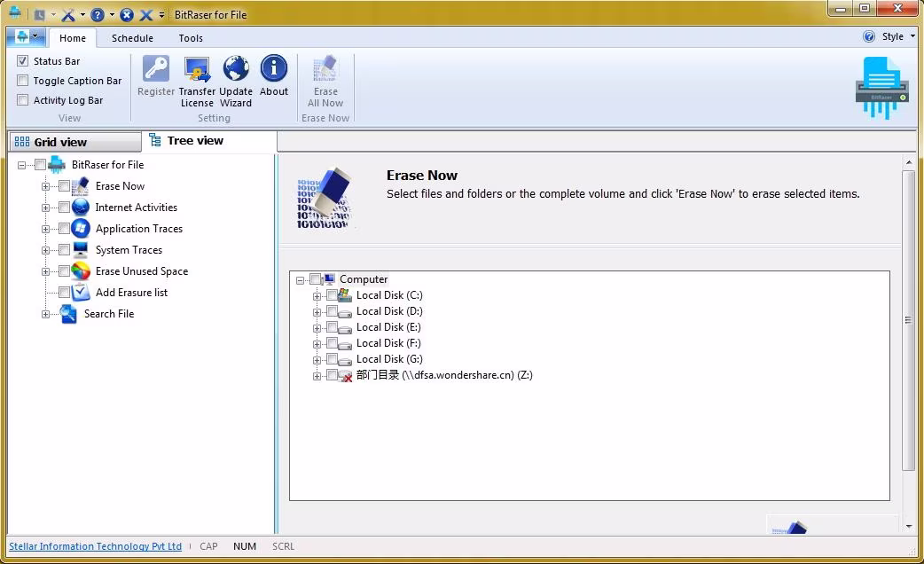Open the About info icon

point(274,69)
